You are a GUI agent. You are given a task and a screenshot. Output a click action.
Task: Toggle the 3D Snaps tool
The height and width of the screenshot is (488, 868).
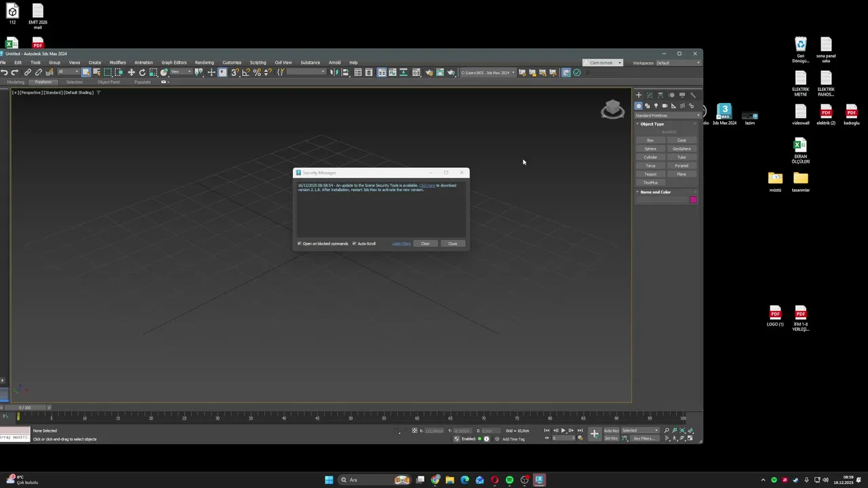click(235, 72)
